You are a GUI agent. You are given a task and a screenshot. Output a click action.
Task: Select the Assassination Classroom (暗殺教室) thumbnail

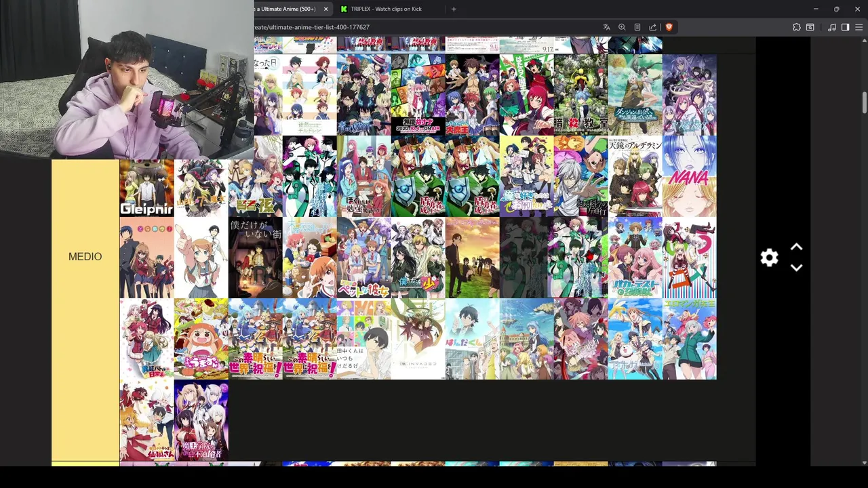point(580,95)
